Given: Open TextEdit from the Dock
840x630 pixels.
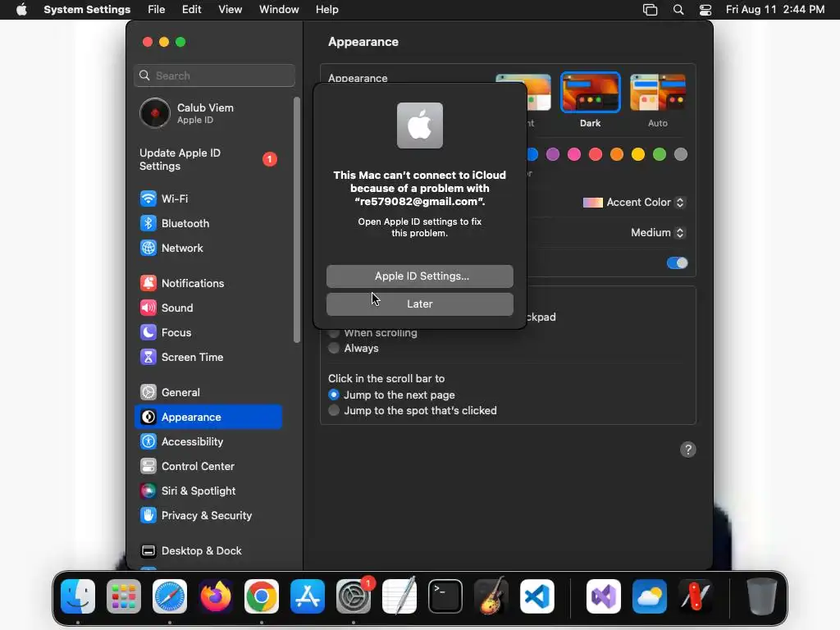Looking at the screenshot, I should [x=399, y=596].
